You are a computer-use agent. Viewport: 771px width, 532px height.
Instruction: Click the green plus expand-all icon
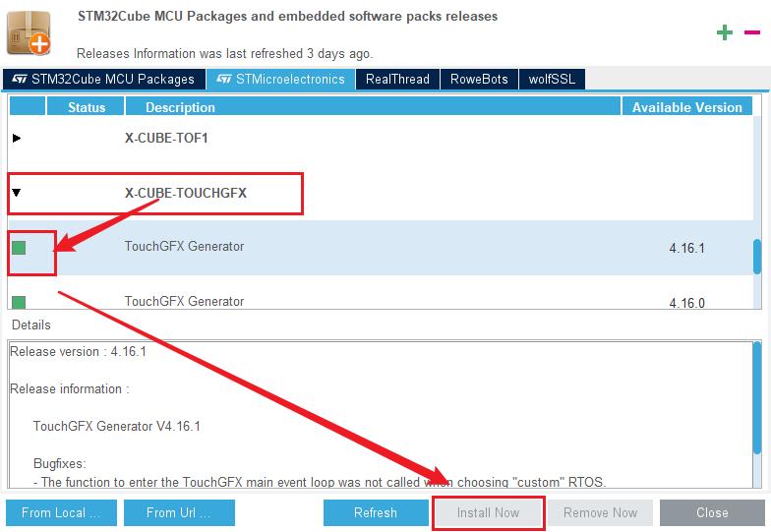(x=724, y=33)
